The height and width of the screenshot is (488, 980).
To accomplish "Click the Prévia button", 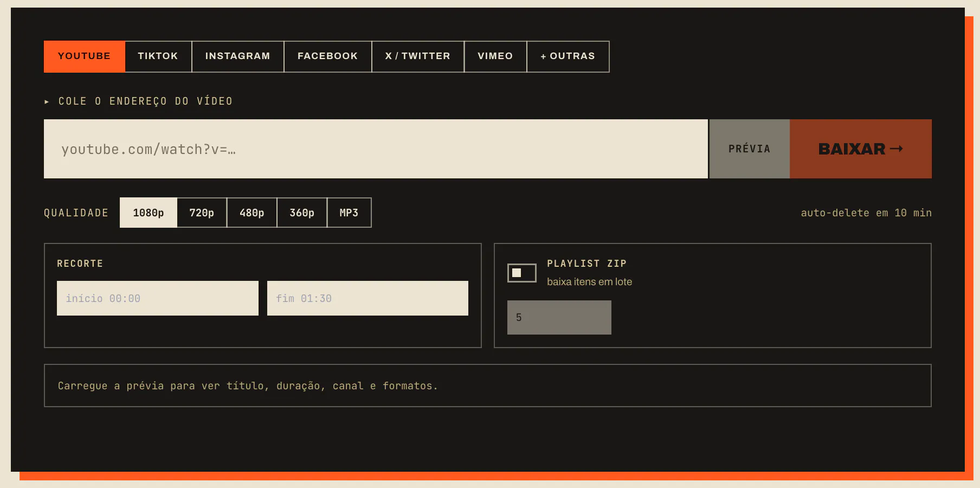I will pyautogui.click(x=749, y=149).
